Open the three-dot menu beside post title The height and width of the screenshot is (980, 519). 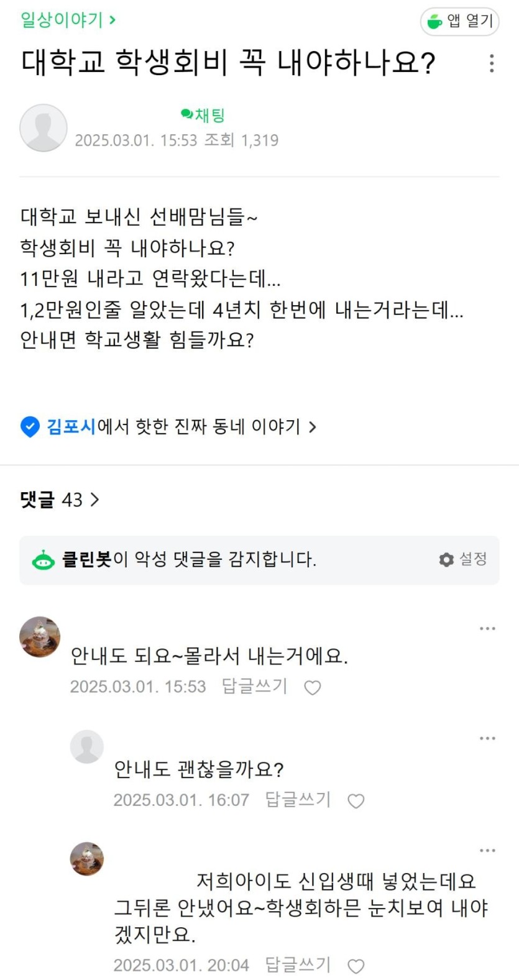coord(492,63)
